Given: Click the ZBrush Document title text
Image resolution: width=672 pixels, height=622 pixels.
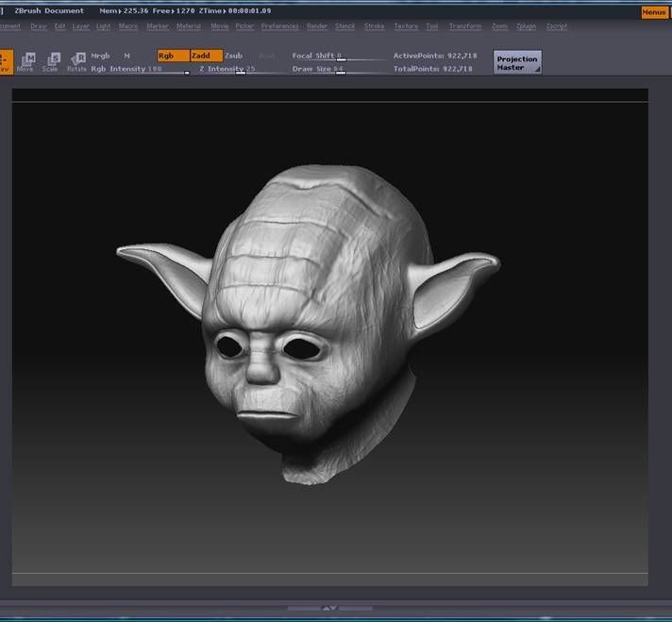Looking at the screenshot, I should pos(49,10).
